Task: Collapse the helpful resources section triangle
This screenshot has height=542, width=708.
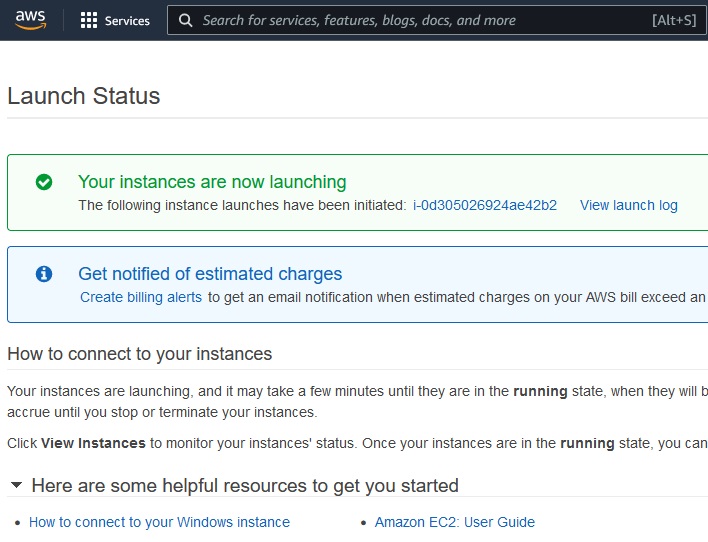Action: [16, 486]
